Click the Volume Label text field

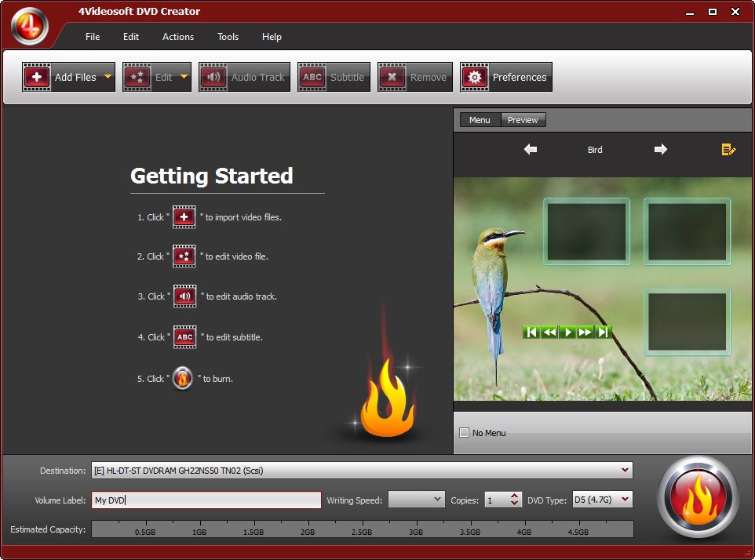point(206,500)
